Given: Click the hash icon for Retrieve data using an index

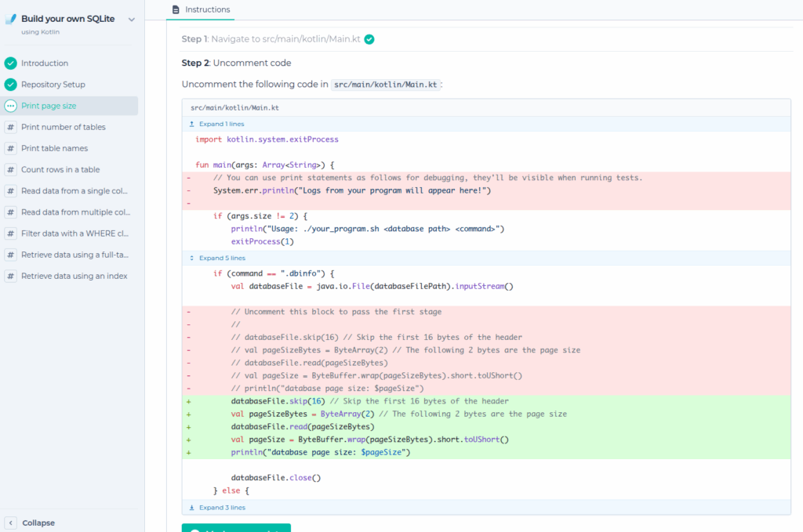Looking at the screenshot, I should pos(11,277).
